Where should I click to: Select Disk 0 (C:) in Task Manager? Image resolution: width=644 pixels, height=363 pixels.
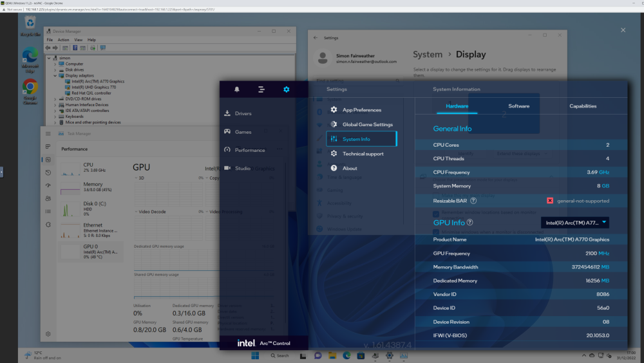coord(91,209)
